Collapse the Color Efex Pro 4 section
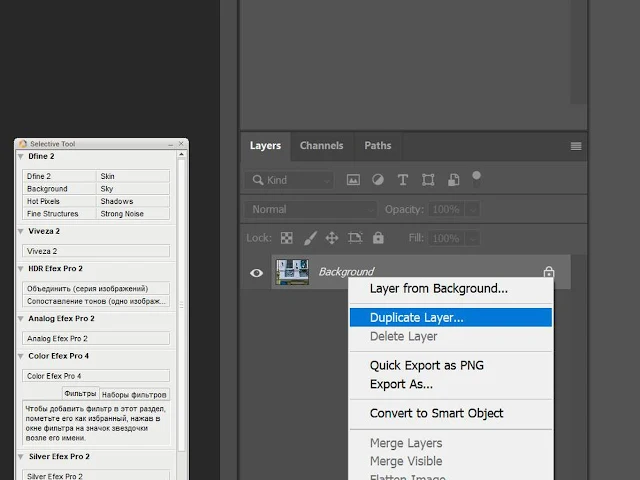Screen dimensions: 640x480 pyautogui.click(x=21, y=356)
